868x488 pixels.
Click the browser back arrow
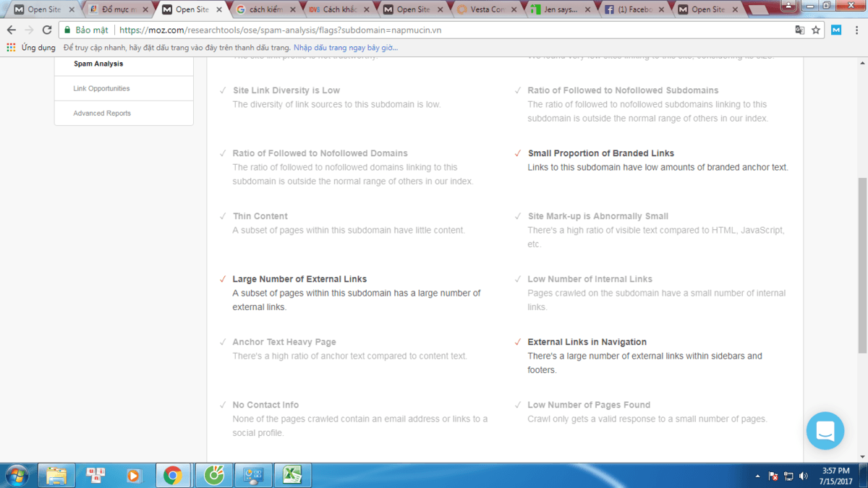coord(12,30)
